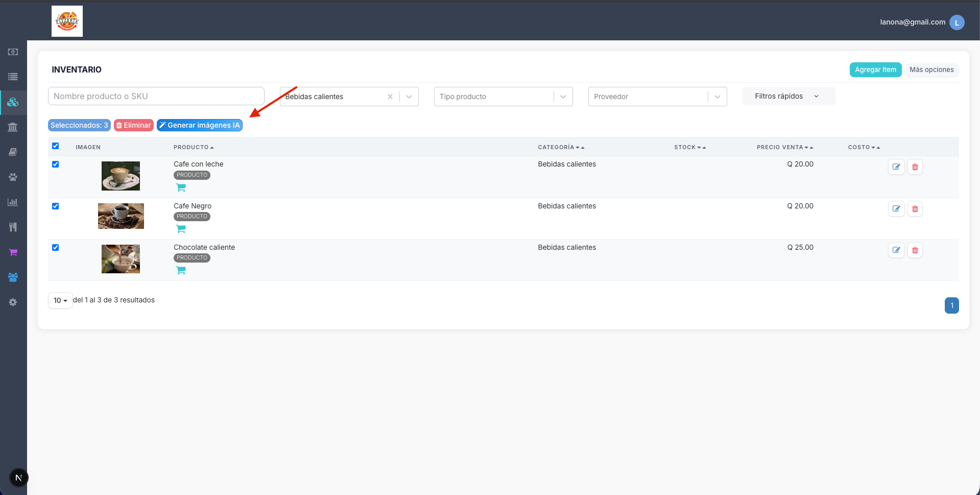Click the cart icon under Cafe Negro
Viewport: 980px width, 495px height.
coord(181,229)
